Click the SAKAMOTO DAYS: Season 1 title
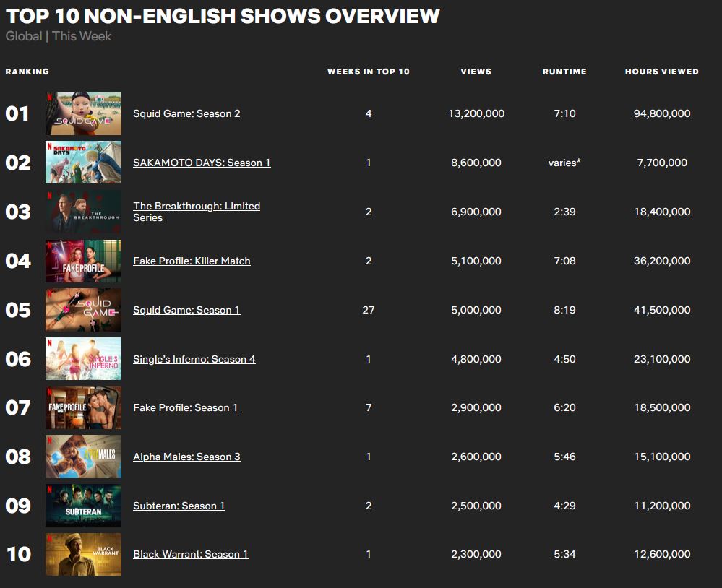 pos(202,163)
